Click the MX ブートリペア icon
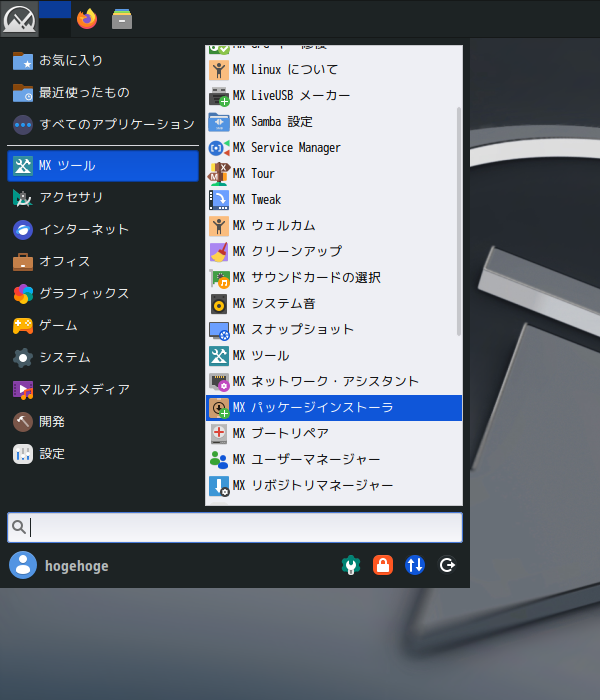This screenshot has width=600, height=700. click(x=219, y=433)
